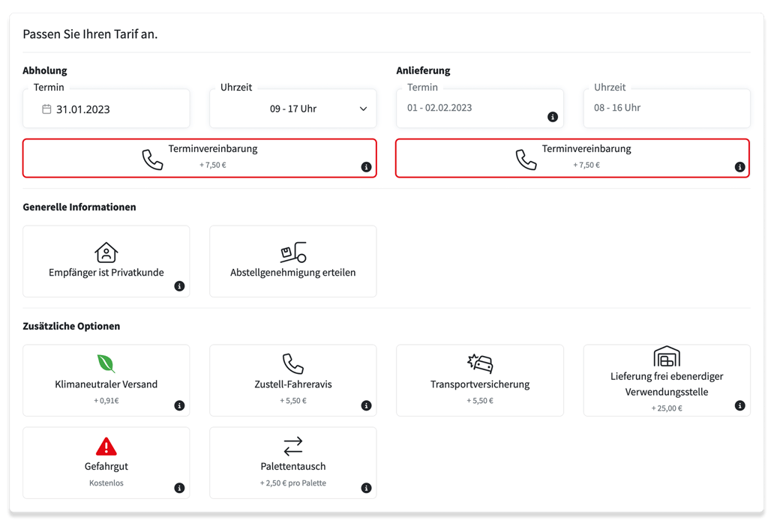Click the car crash icon for Transportversicherung

pyautogui.click(x=480, y=363)
